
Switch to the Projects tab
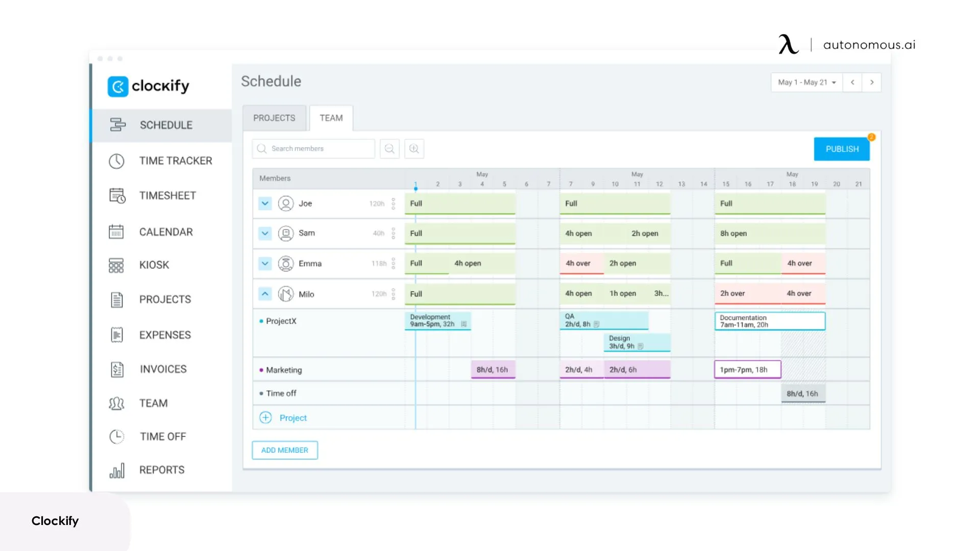point(274,118)
